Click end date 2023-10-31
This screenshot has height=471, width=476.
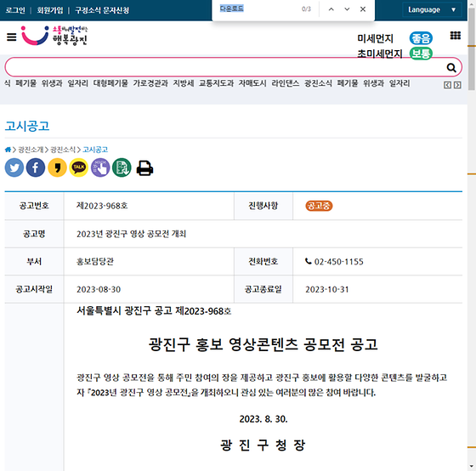[x=327, y=289]
